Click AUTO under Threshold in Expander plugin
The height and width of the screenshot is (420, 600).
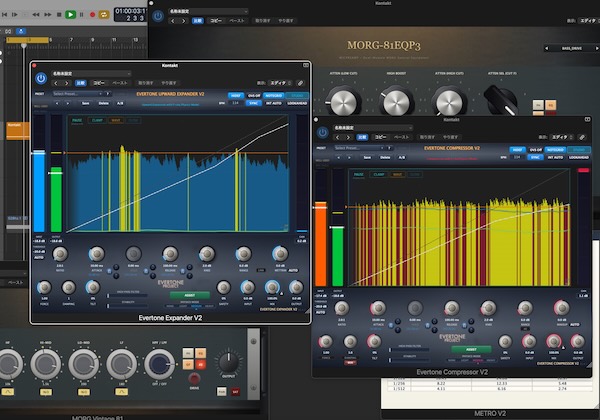coord(39,257)
